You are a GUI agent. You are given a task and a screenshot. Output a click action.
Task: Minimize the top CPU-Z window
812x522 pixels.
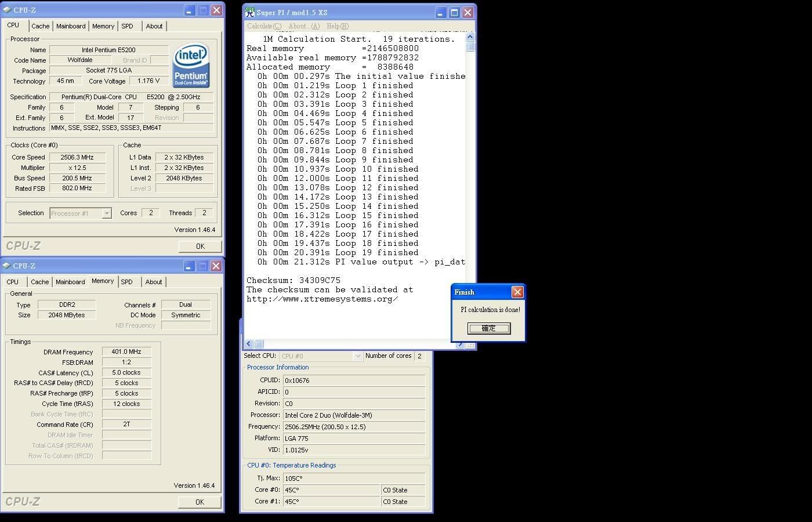(x=190, y=10)
